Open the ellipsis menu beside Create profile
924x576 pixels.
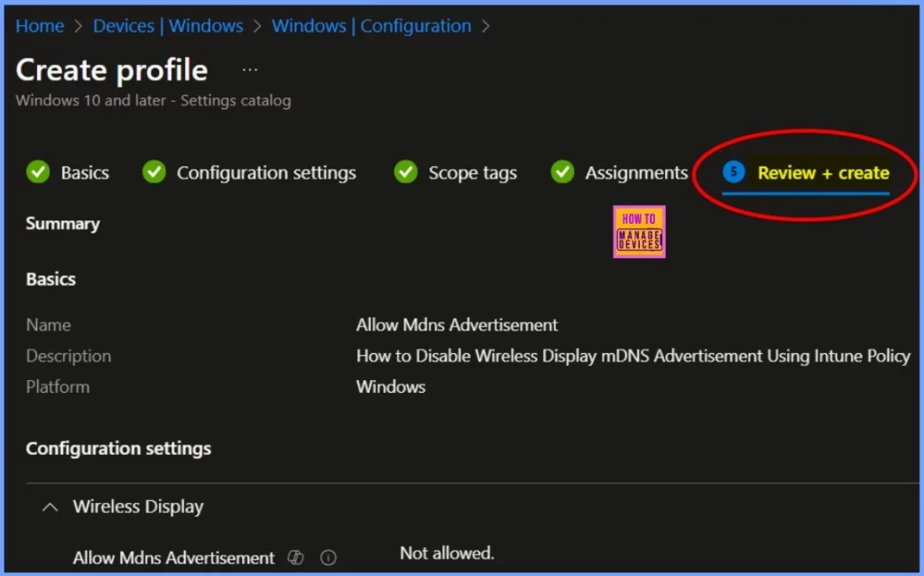tap(250, 70)
